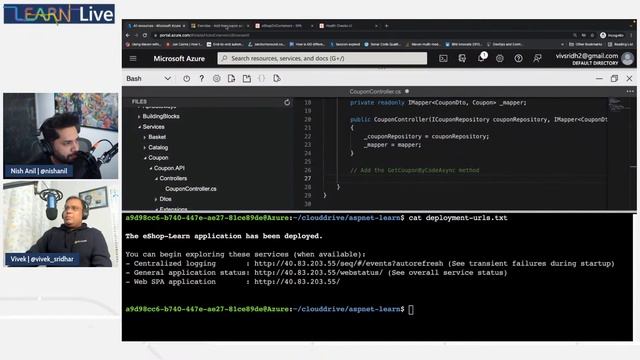The width and height of the screenshot is (640, 360).
Task: Open the editor's three-dot more menu
Action: 630,91
